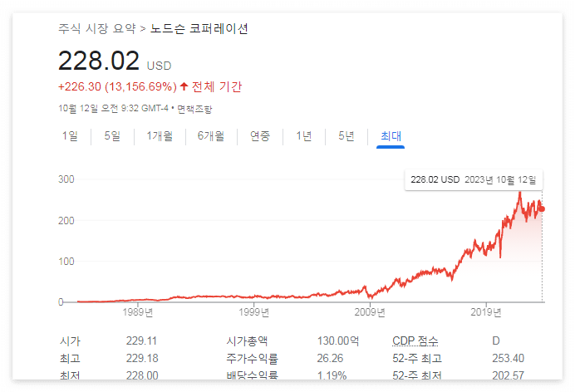
Task: Click the CDP score value D
Action: point(496,341)
